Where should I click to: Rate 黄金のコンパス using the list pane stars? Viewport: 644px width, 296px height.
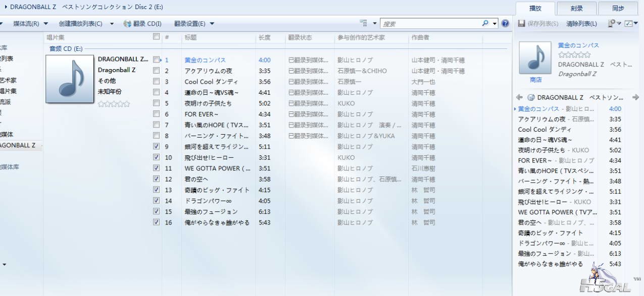574,55
